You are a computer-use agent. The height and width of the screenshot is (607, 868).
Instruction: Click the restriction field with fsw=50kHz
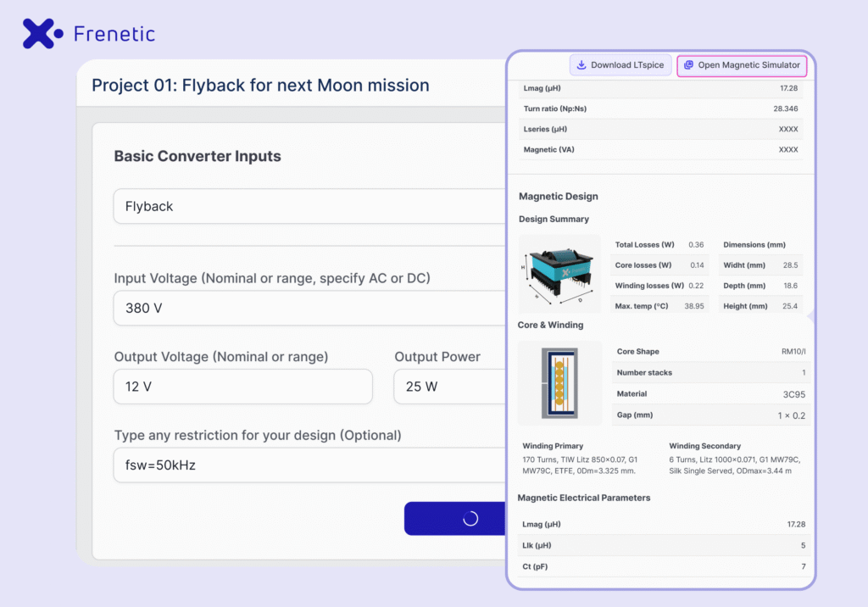(x=310, y=465)
